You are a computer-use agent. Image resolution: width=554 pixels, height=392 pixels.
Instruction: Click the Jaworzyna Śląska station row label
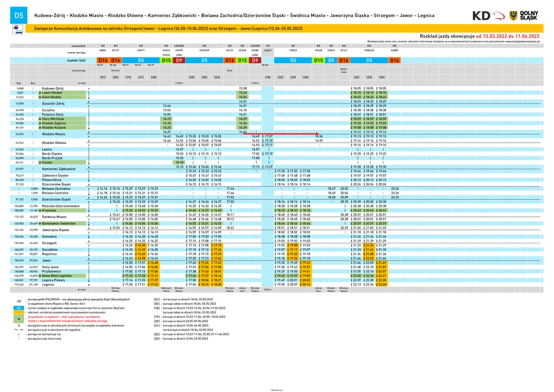(x=56, y=230)
